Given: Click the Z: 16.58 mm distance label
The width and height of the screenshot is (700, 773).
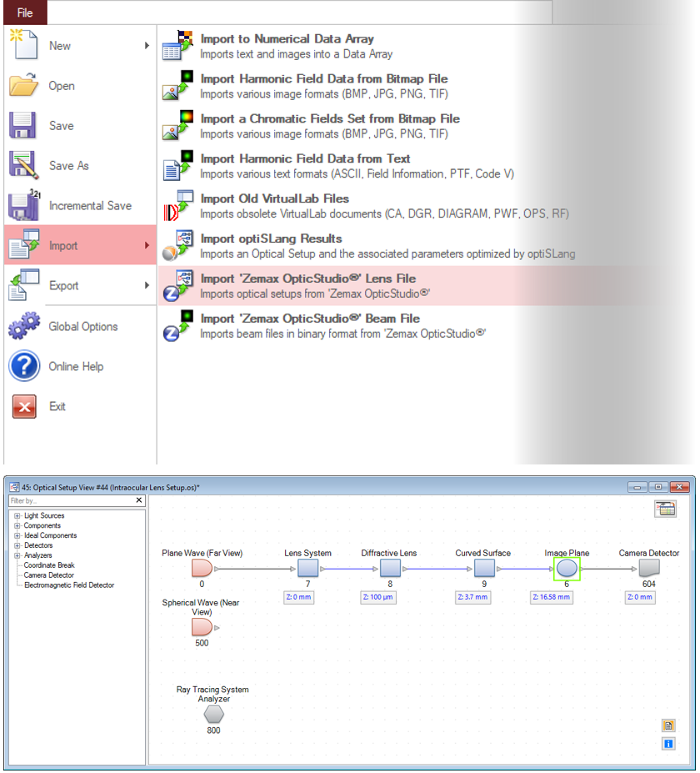Looking at the screenshot, I should [552, 597].
